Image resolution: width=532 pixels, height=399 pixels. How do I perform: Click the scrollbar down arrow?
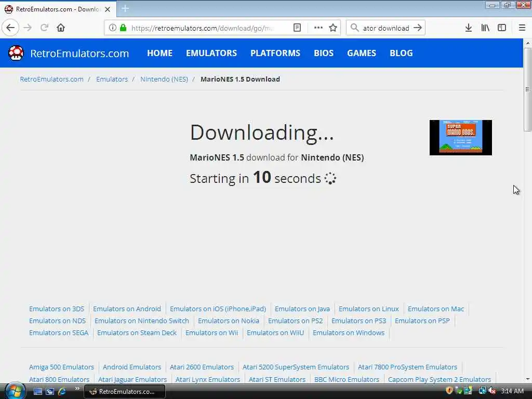(527, 379)
